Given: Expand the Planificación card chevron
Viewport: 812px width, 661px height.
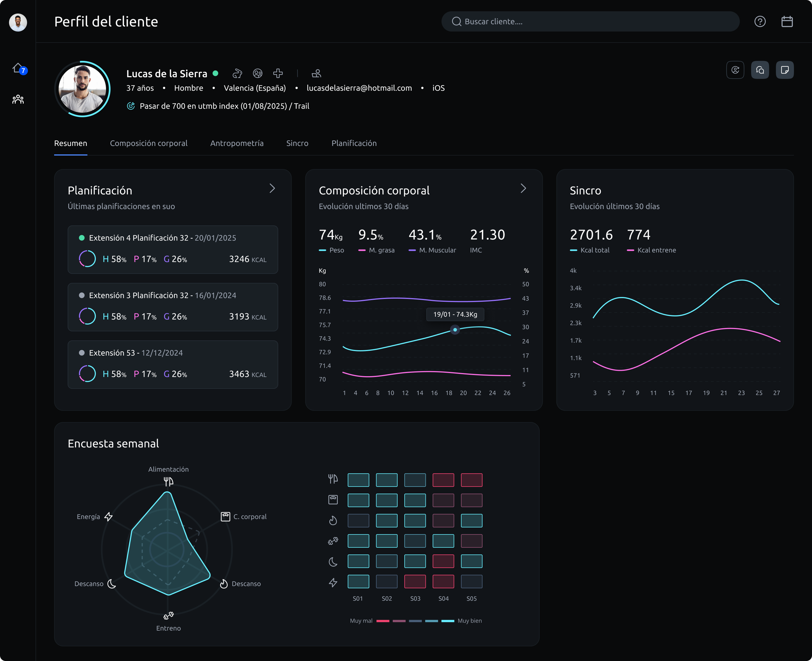Looking at the screenshot, I should 272,188.
